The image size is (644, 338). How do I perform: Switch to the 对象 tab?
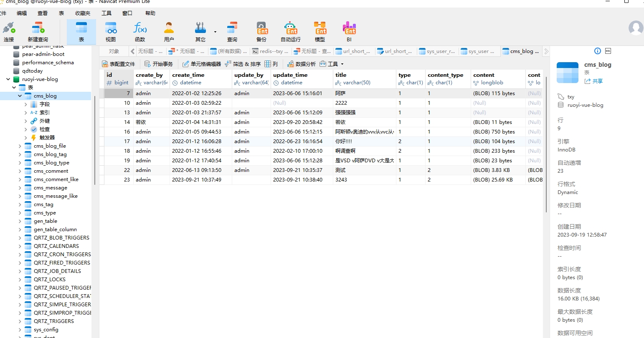pos(114,51)
